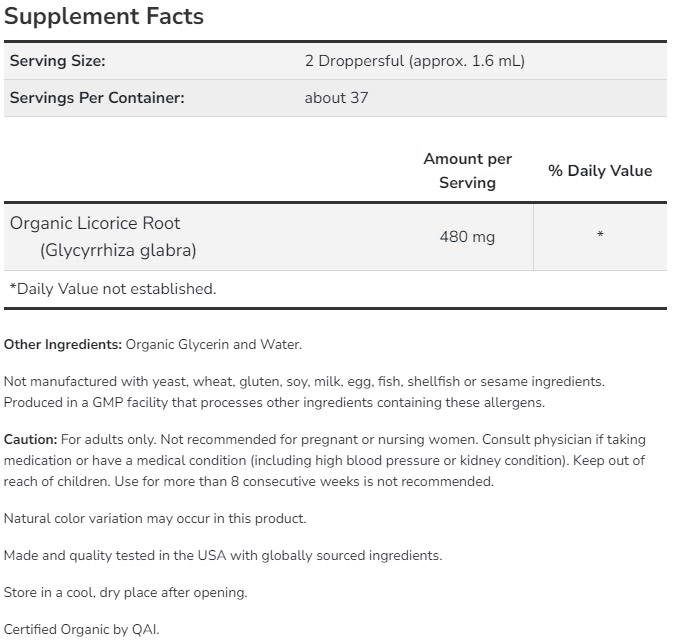The image size is (673, 640).
Task: Click the % Daily Value column header
Action: point(599,171)
